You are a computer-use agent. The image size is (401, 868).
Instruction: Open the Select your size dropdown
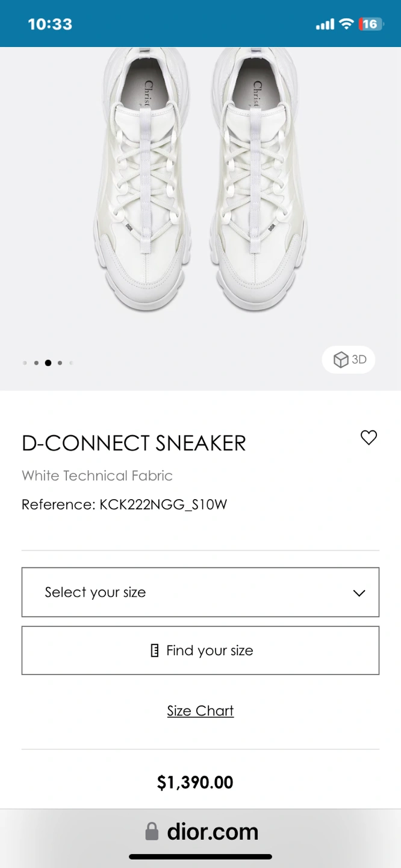tap(200, 592)
